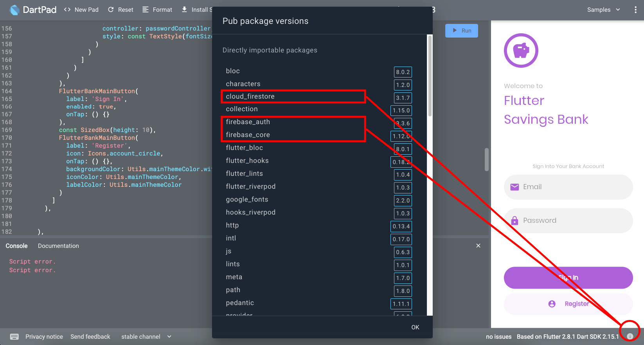Format the code with Format button
The height and width of the screenshot is (345, 644).
pos(157,10)
